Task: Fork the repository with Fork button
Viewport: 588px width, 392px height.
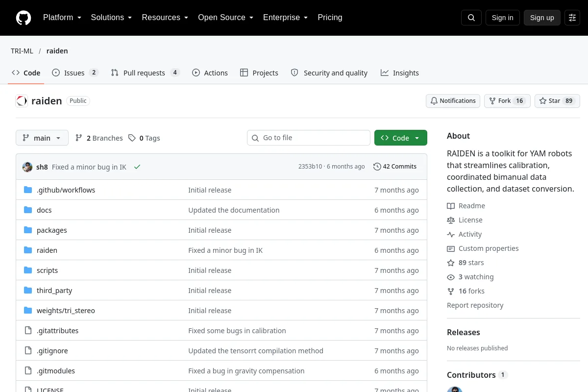Action: 507,100
